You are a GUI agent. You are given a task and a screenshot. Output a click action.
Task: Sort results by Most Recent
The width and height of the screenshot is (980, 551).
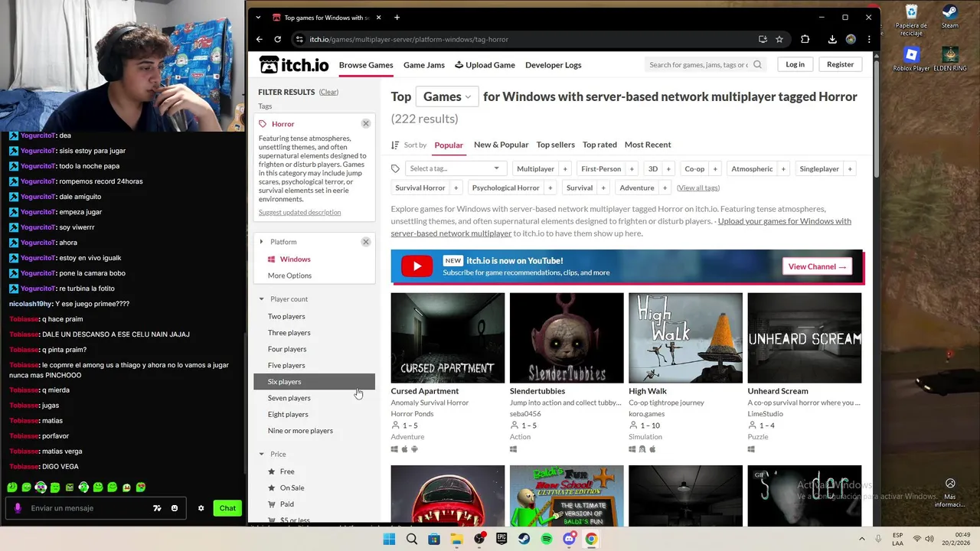coord(648,145)
